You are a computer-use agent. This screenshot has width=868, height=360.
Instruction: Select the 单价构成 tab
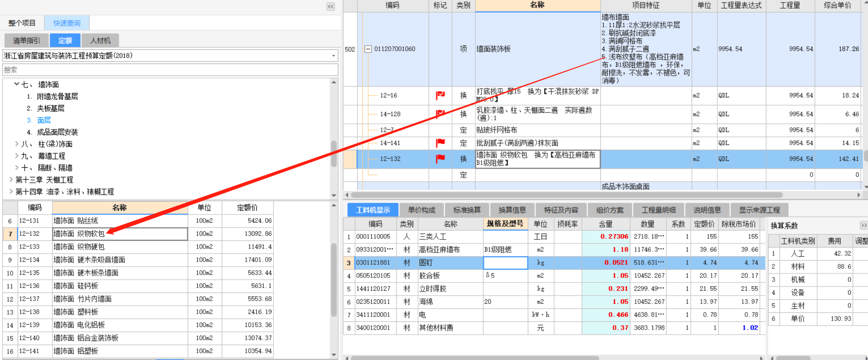[x=421, y=210]
